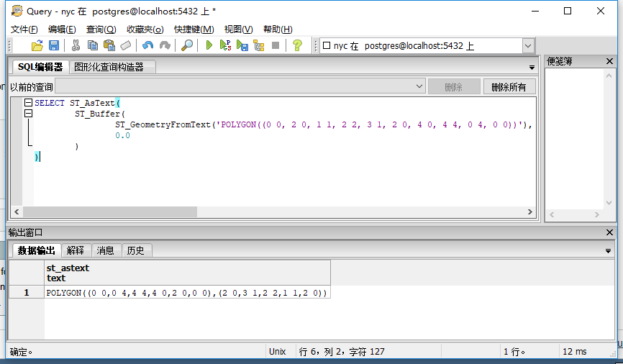
Task: Click the POLYGON result cell
Action: pos(187,293)
